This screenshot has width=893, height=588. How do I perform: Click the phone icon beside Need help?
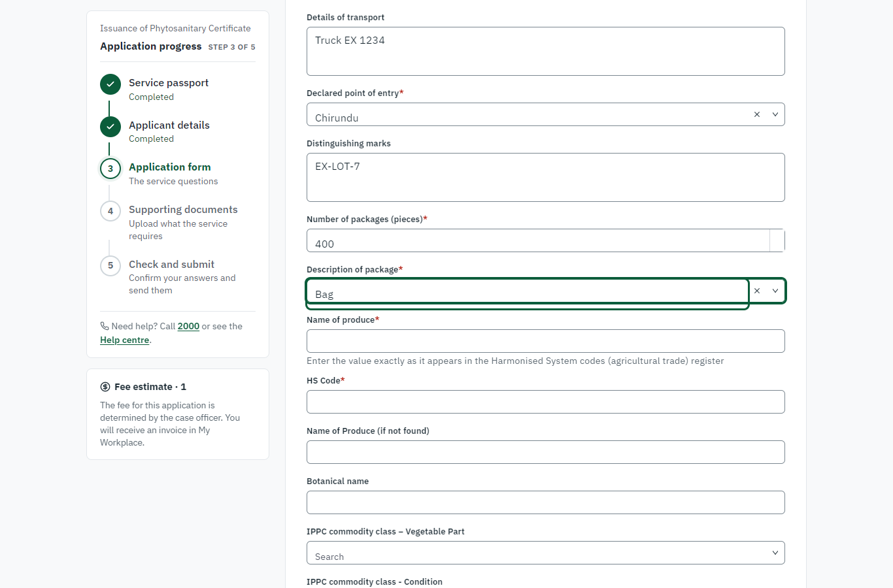pyautogui.click(x=105, y=326)
